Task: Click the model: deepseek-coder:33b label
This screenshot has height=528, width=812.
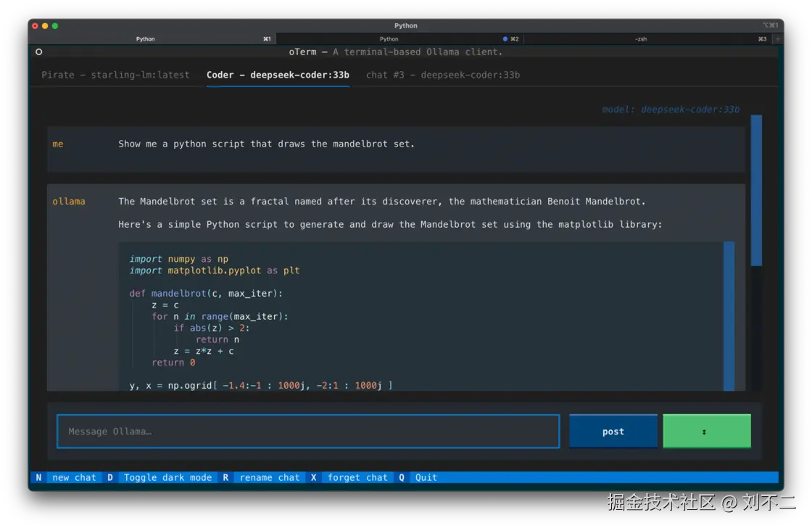Action: (671, 110)
